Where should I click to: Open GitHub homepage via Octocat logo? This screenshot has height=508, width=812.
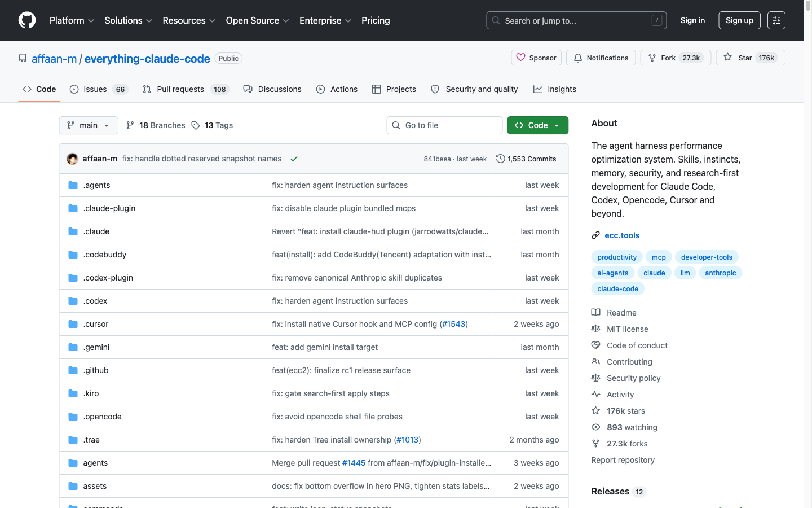pyautogui.click(x=27, y=20)
